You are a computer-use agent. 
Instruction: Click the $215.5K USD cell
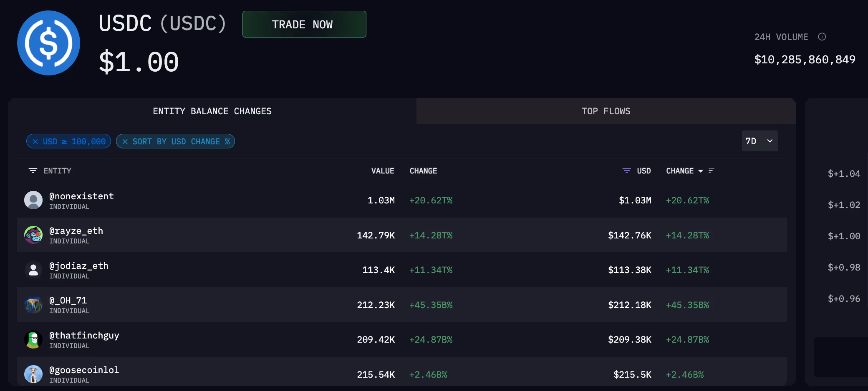[632, 375]
